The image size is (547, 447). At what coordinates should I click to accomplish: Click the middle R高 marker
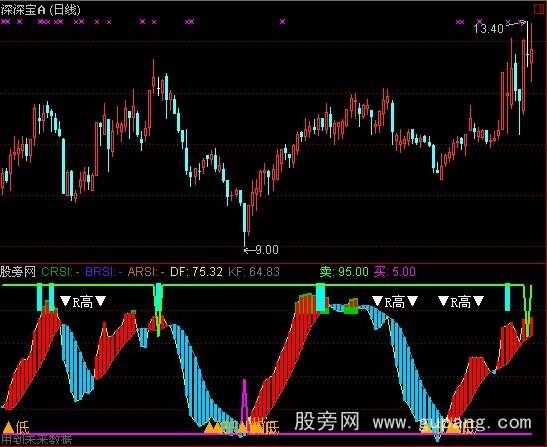(x=395, y=302)
